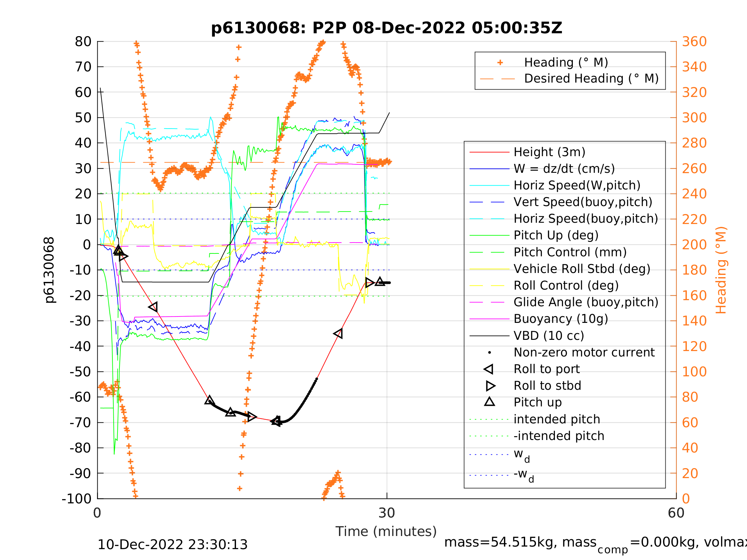Click the 'Time (minutes)' x-axis label
Screen dimensions: 747x560
pos(386,532)
